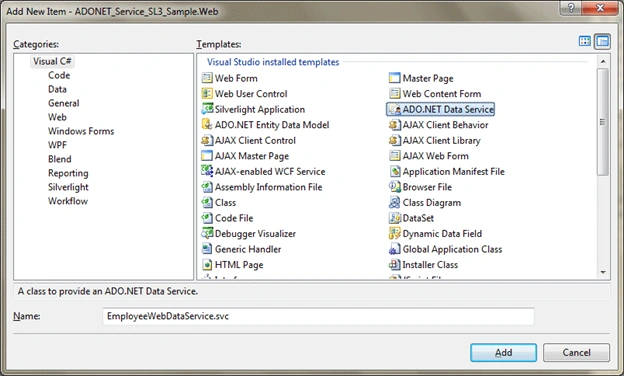Click the Add button
The image size is (624, 376).
[x=503, y=353]
